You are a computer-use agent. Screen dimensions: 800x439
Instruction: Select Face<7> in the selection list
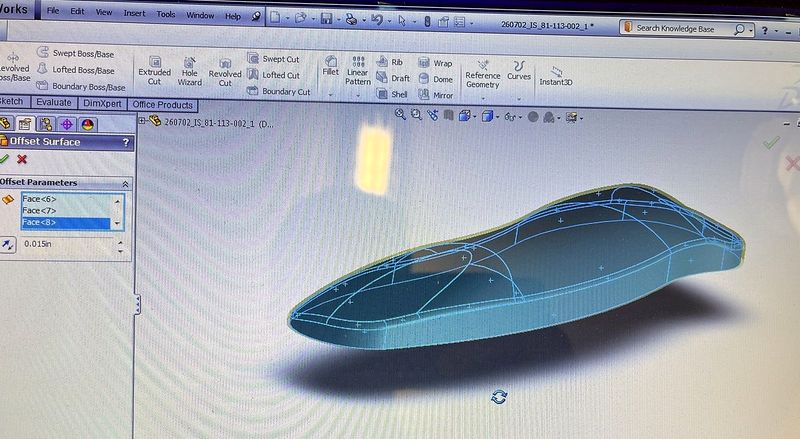click(x=65, y=210)
